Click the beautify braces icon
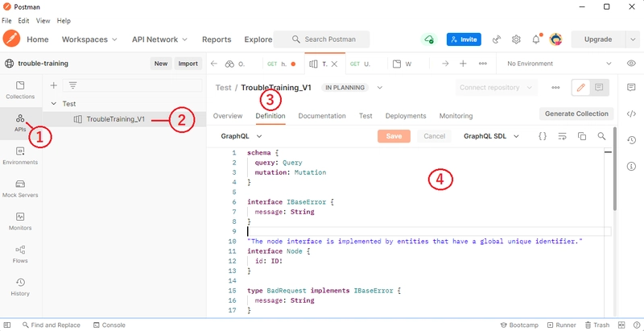Screen dimensions: 644x331 click(x=543, y=137)
